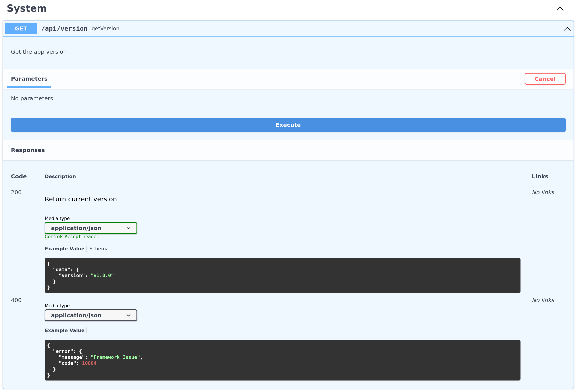Click the dropdown arrow on 400 media type

pos(129,316)
